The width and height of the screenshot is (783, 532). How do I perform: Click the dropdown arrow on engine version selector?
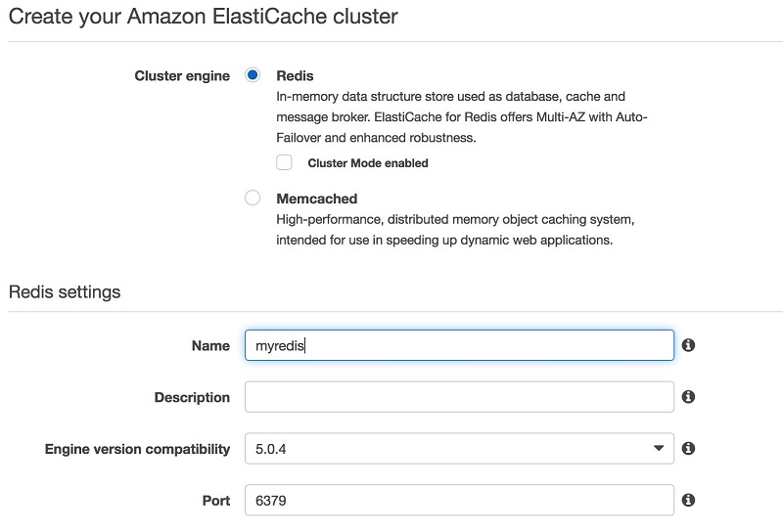pyautogui.click(x=659, y=448)
